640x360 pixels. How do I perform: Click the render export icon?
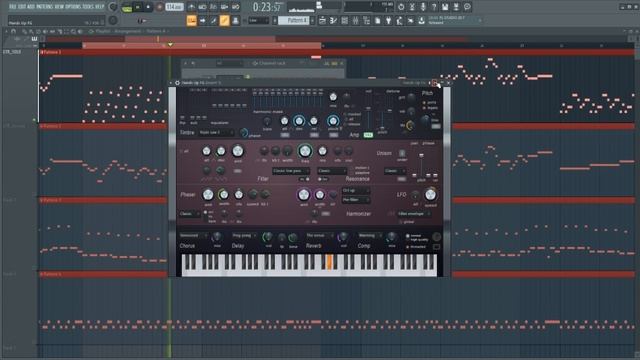456,7
